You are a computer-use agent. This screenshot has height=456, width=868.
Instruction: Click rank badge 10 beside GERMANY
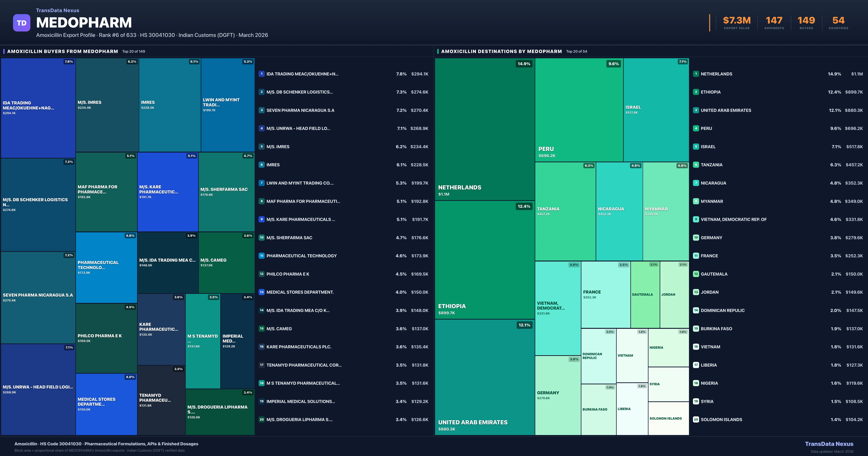696,238
